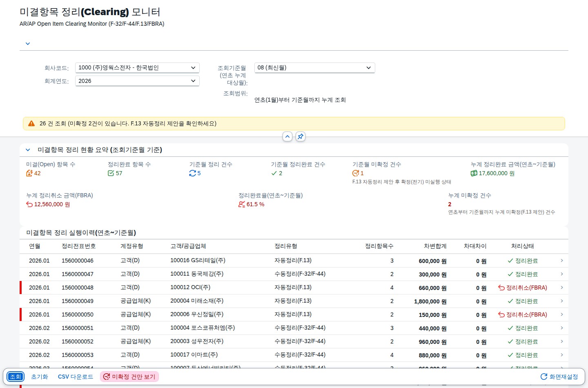This screenshot has width=588, height=388.
Task: Click the 차변합계 column header
Action: click(435, 246)
